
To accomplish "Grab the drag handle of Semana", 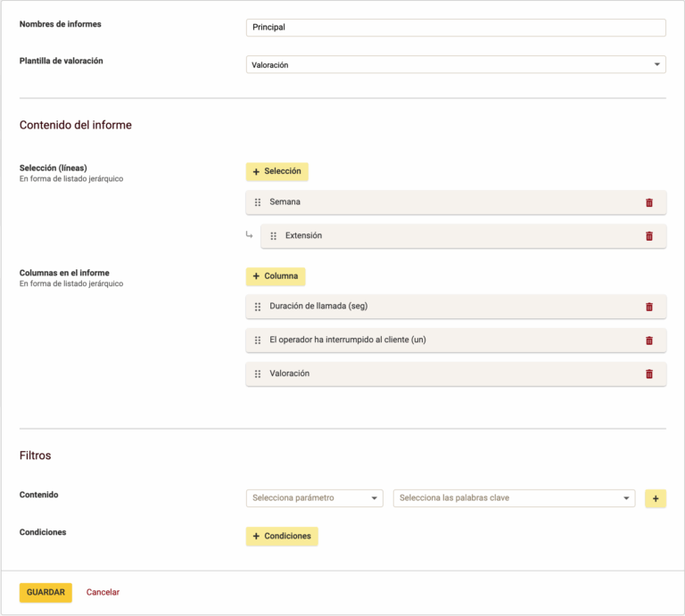I will 258,202.
